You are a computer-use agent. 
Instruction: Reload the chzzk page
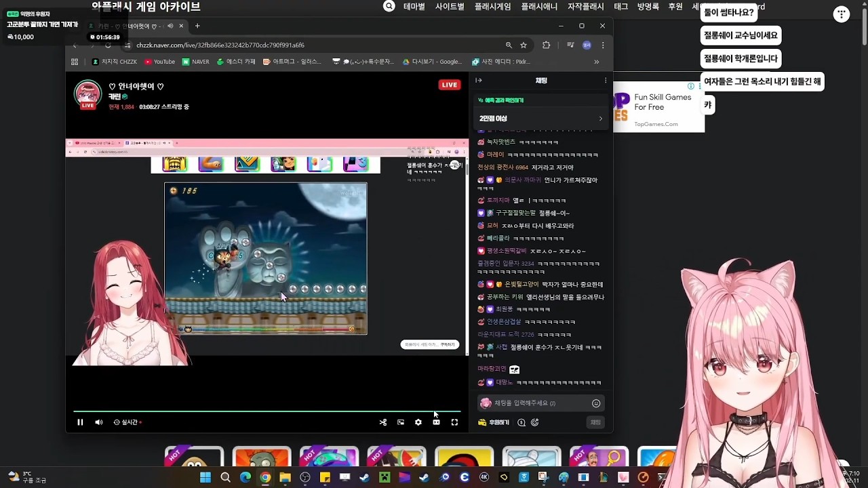click(x=108, y=45)
